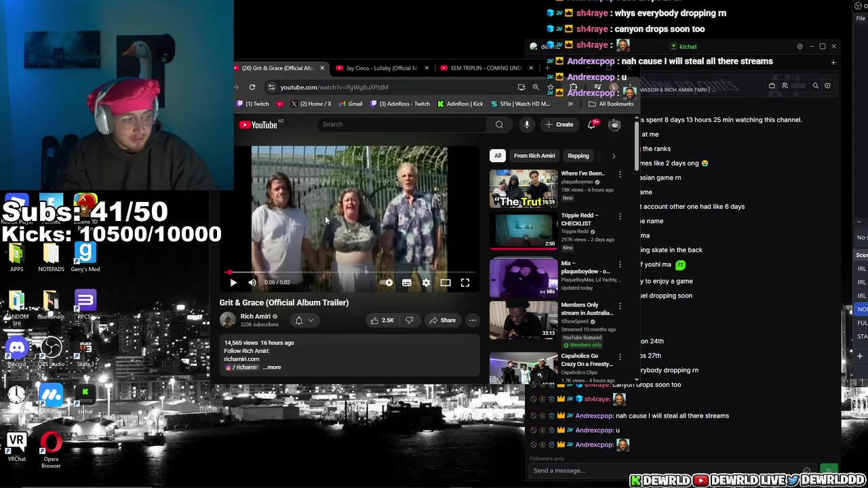Open the OBS Studio desktop shortcut
This screenshot has width=868, height=488.
point(51,352)
